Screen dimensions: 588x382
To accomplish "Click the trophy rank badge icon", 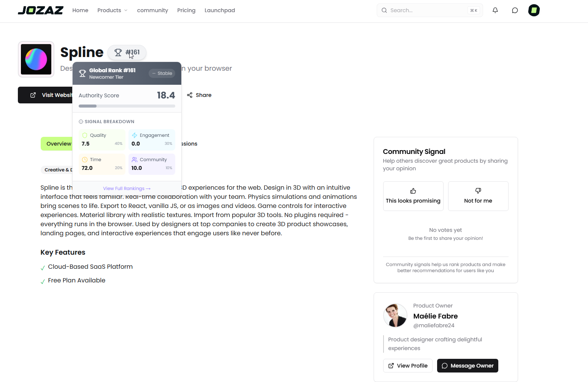I will coord(118,52).
